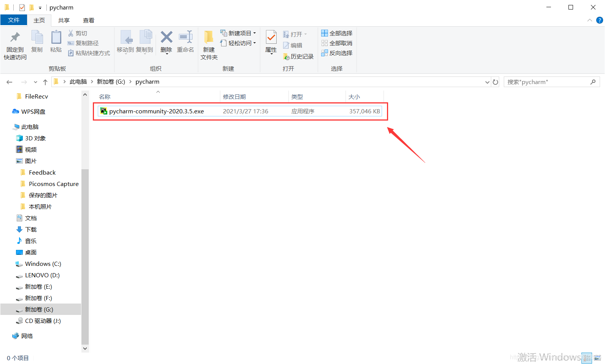Viewport: 605px width, 364px height.
Task: Open LENOVO (D:) drive
Action: 38,275
